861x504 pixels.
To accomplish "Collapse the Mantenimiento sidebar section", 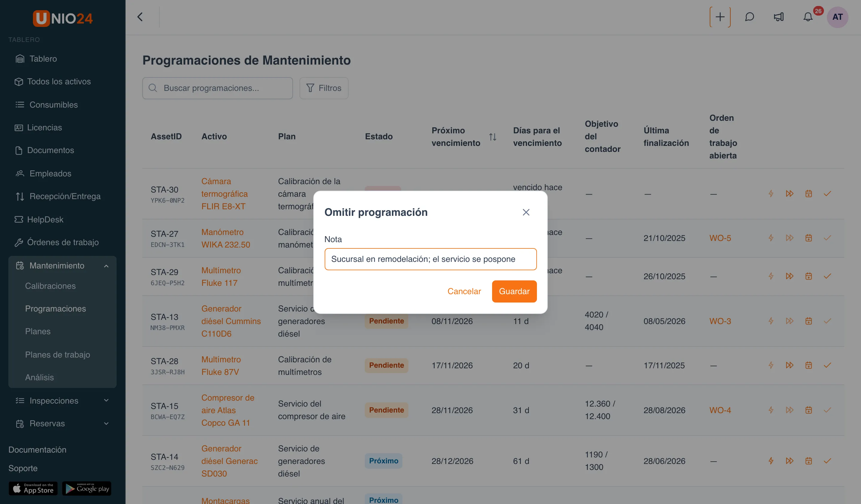I will [106, 266].
